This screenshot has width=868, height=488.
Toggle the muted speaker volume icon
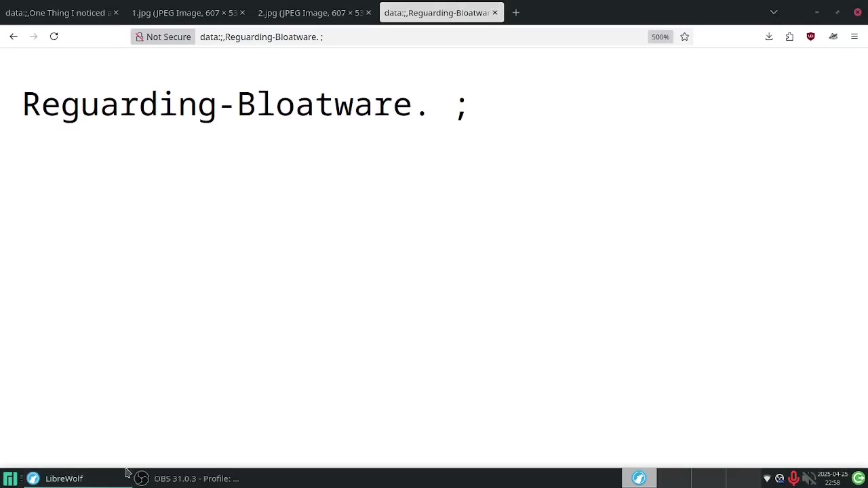808,479
